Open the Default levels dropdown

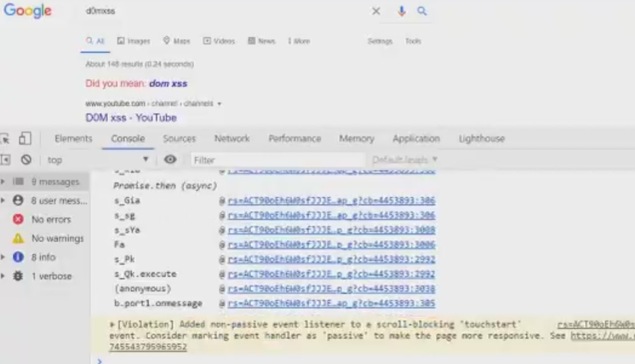coord(405,160)
